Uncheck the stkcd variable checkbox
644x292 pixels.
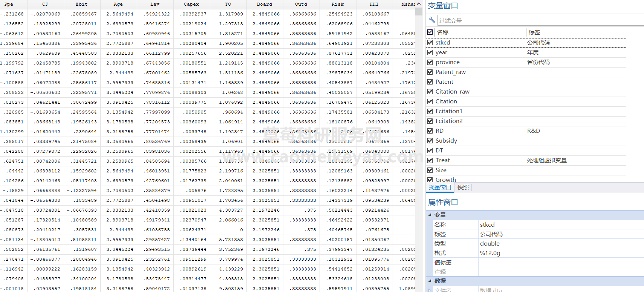coord(430,43)
